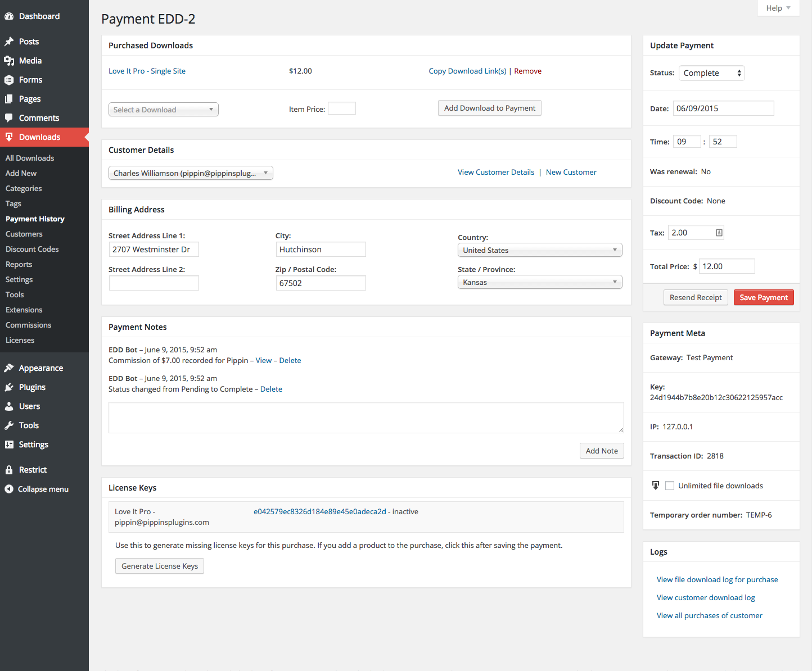Click the Collapse menu arrow icon
Viewport: 812px width, 671px height.
(x=9, y=489)
